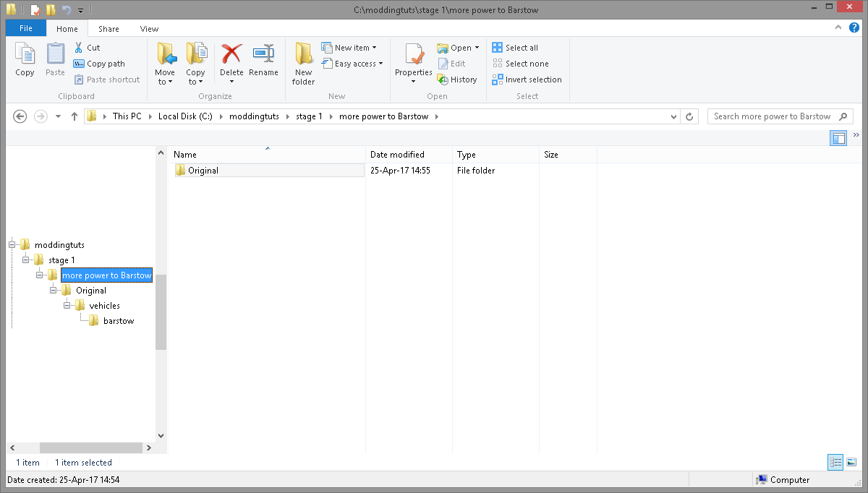Screen dimensions: 868x493
Task: Select the Original folder in file list
Action: tap(269, 171)
